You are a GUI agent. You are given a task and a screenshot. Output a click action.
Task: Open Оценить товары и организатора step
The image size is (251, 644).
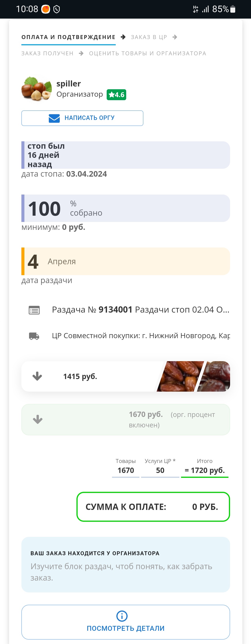click(148, 53)
